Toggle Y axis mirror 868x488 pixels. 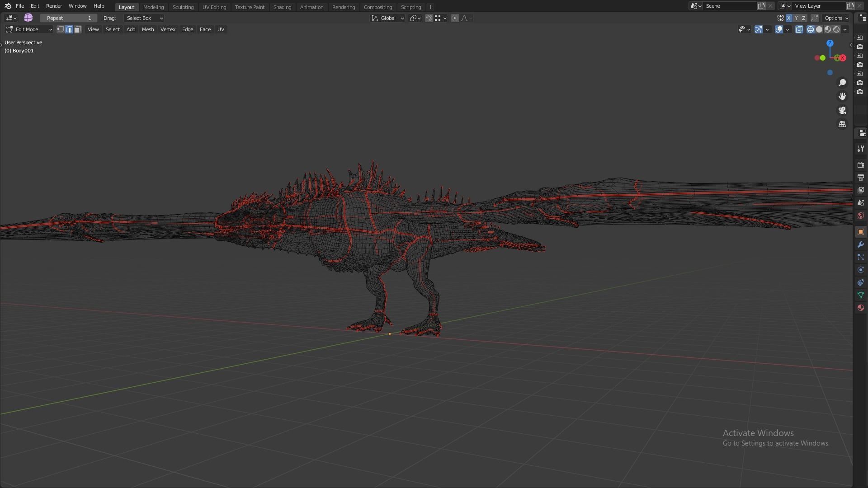(x=796, y=18)
